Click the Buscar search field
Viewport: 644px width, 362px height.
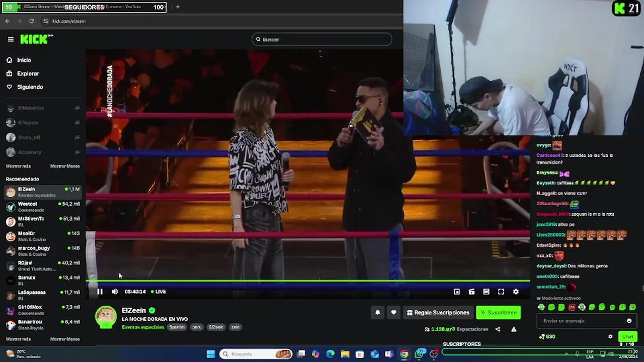point(322,39)
